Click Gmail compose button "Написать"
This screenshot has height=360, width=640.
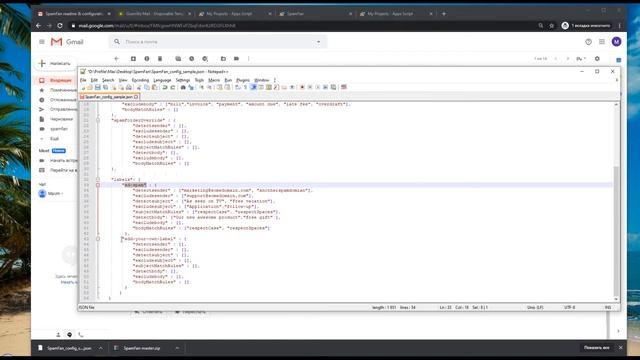[55, 63]
